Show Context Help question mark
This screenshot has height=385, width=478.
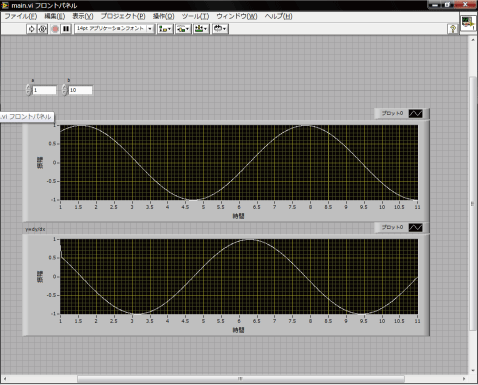pos(453,29)
